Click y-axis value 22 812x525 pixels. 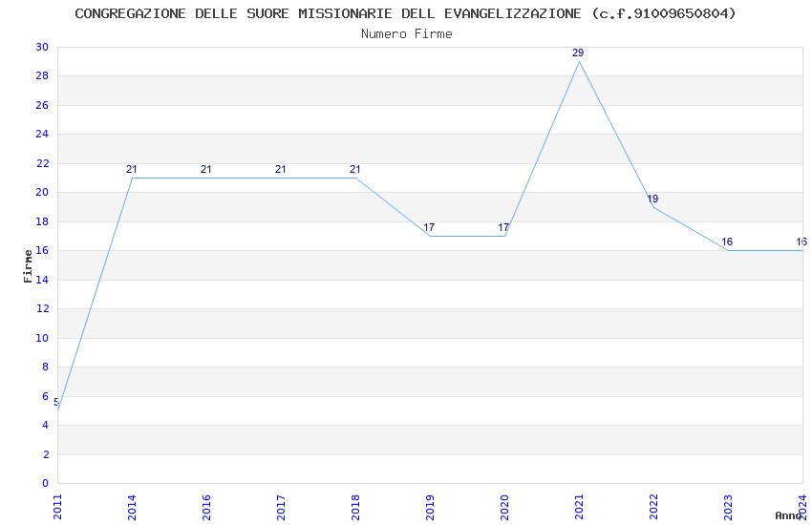(x=42, y=163)
